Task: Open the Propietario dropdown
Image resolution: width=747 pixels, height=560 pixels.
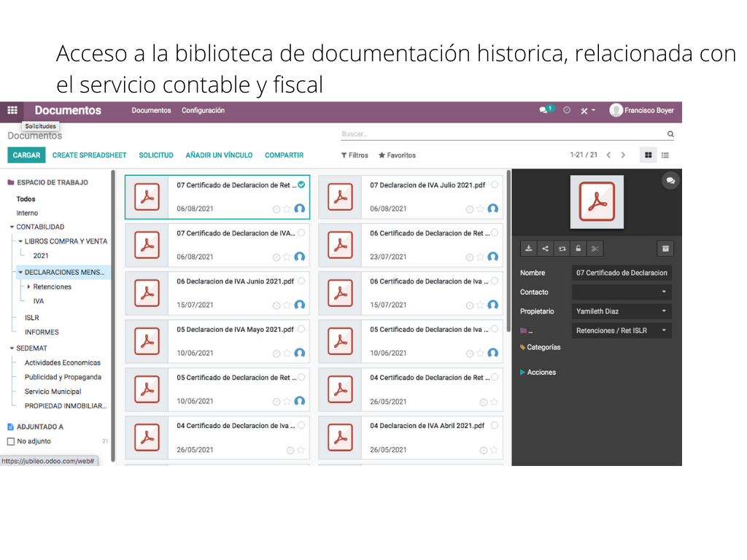Action: (x=622, y=311)
